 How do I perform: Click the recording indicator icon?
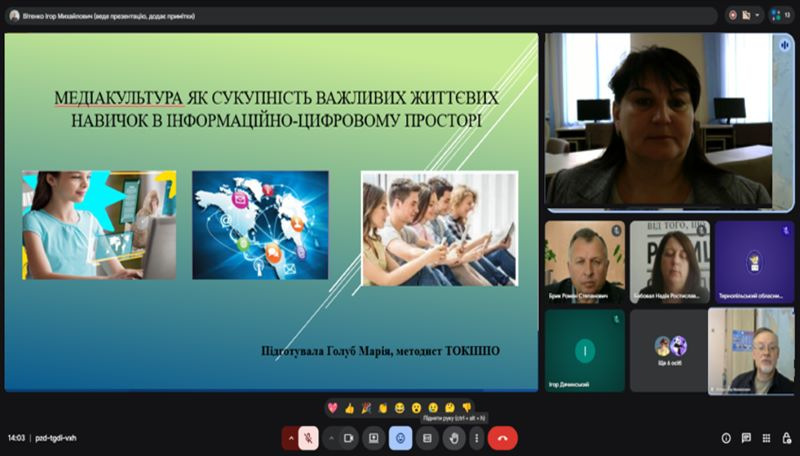coord(733,15)
